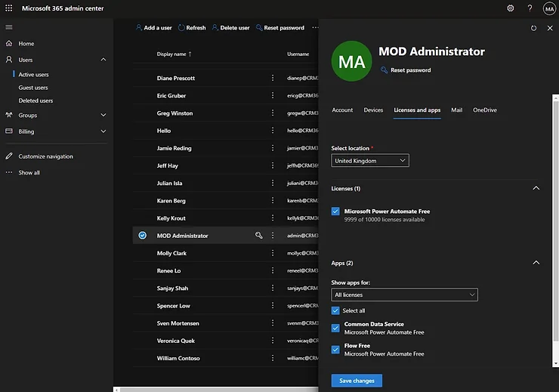Screen dimensions: 559x392
Task: Open the Sanjay Shah user
Action: [x=172, y=289]
